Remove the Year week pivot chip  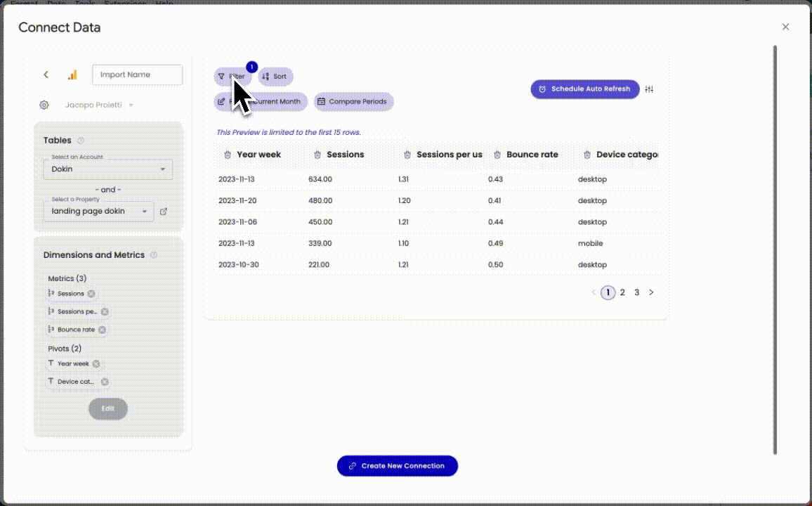coord(96,364)
